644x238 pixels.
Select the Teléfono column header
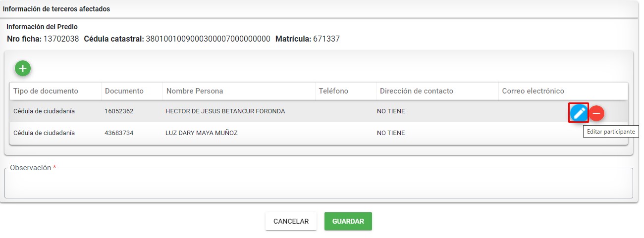point(333,91)
